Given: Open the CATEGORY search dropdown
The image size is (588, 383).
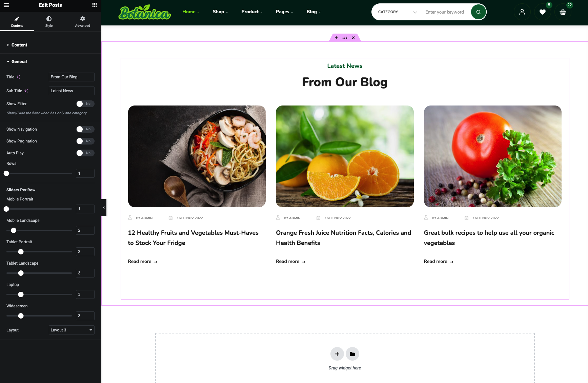Looking at the screenshot, I should (397, 12).
